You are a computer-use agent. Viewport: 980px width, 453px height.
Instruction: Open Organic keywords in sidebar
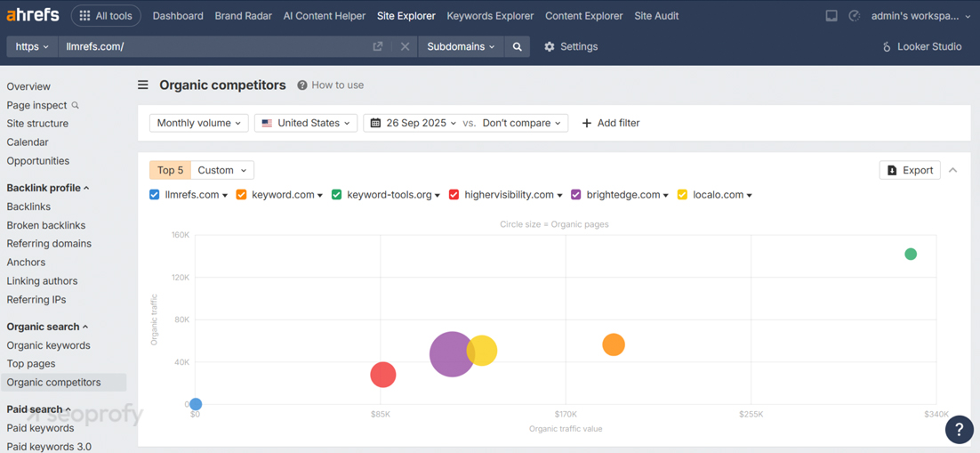pos(48,345)
